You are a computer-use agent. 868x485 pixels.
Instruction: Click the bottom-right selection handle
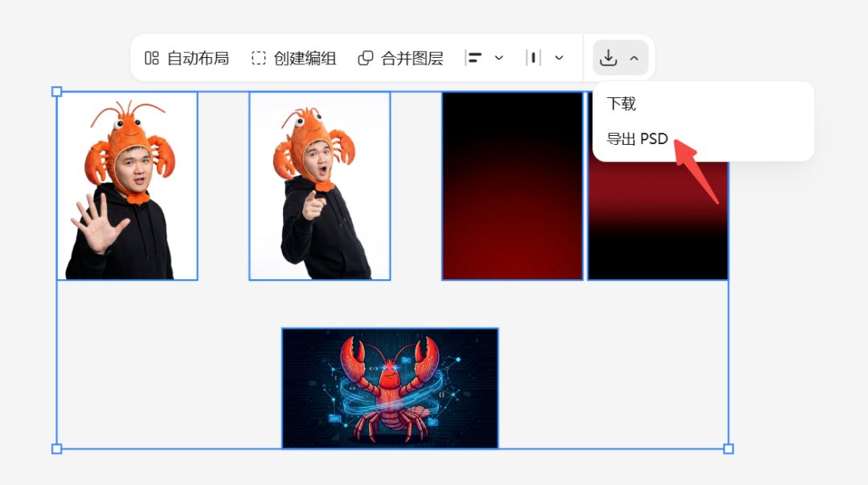(x=728, y=449)
